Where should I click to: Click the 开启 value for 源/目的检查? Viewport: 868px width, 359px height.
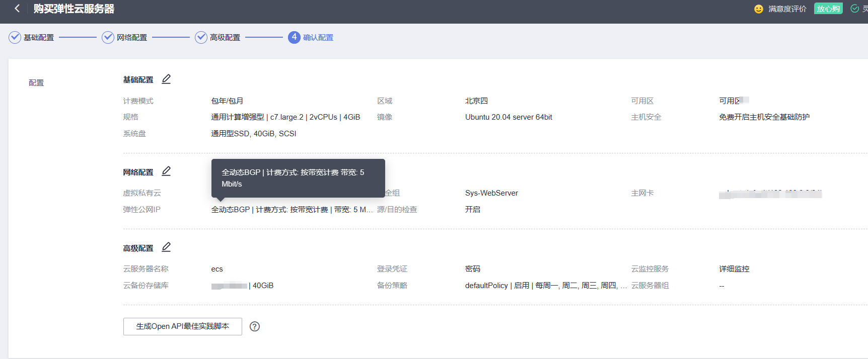tap(473, 210)
